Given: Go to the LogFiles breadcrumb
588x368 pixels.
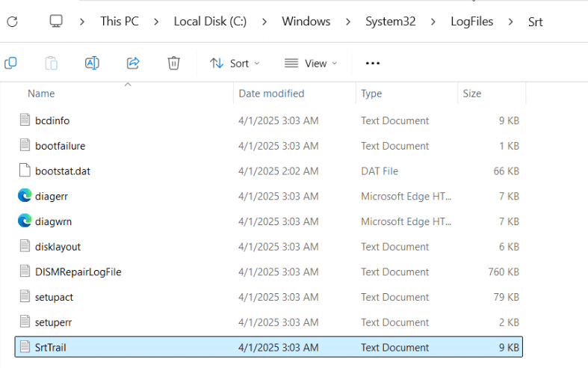Looking at the screenshot, I should point(471,22).
